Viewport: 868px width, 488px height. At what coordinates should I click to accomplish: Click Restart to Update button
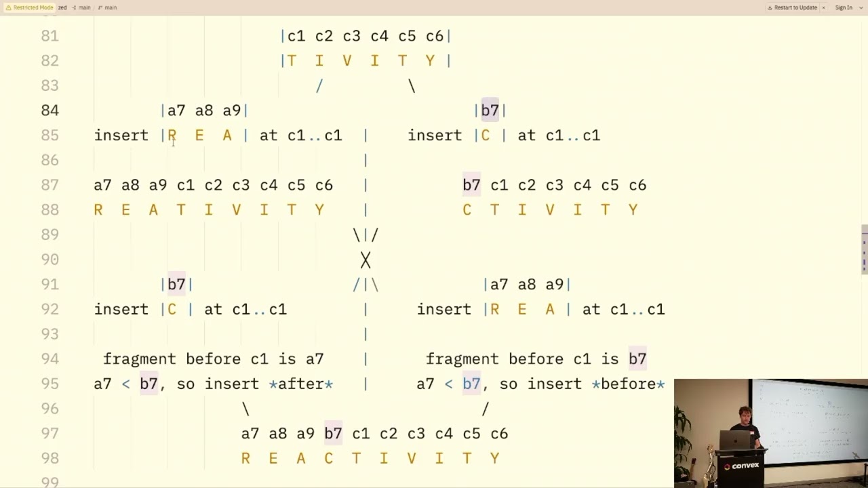(793, 7)
